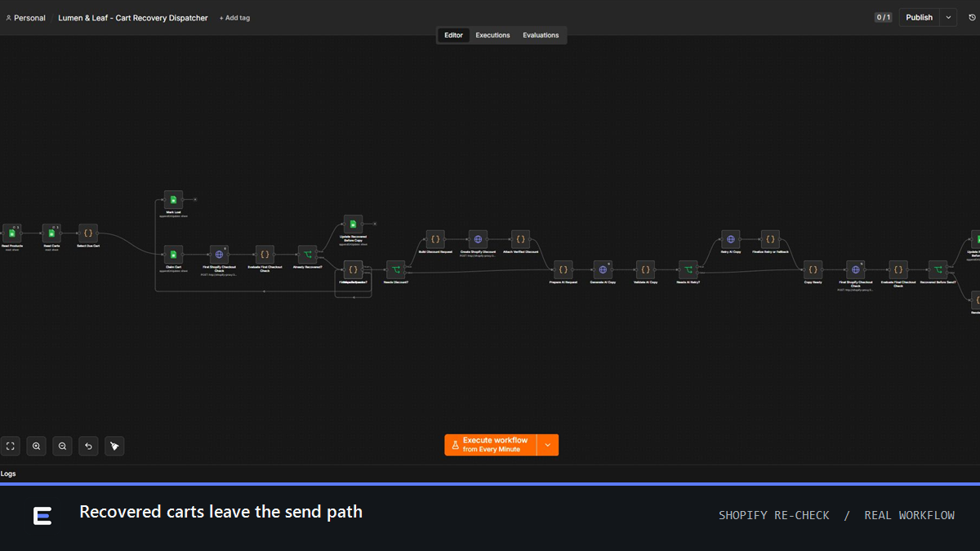Click the workflow name to rename it

133,18
